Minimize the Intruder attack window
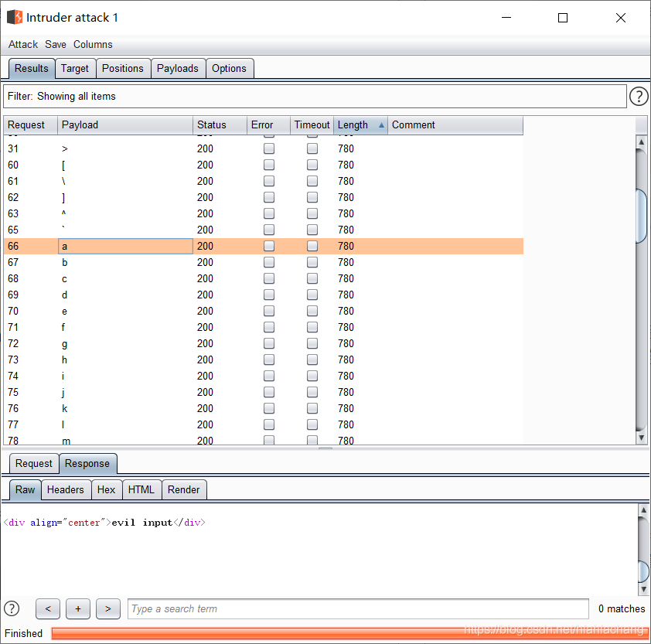Screen dimensions: 651x644 pos(506,18)
